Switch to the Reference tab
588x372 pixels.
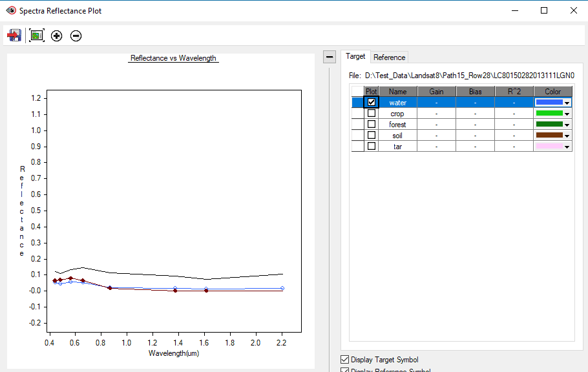(x=389, y=57)
